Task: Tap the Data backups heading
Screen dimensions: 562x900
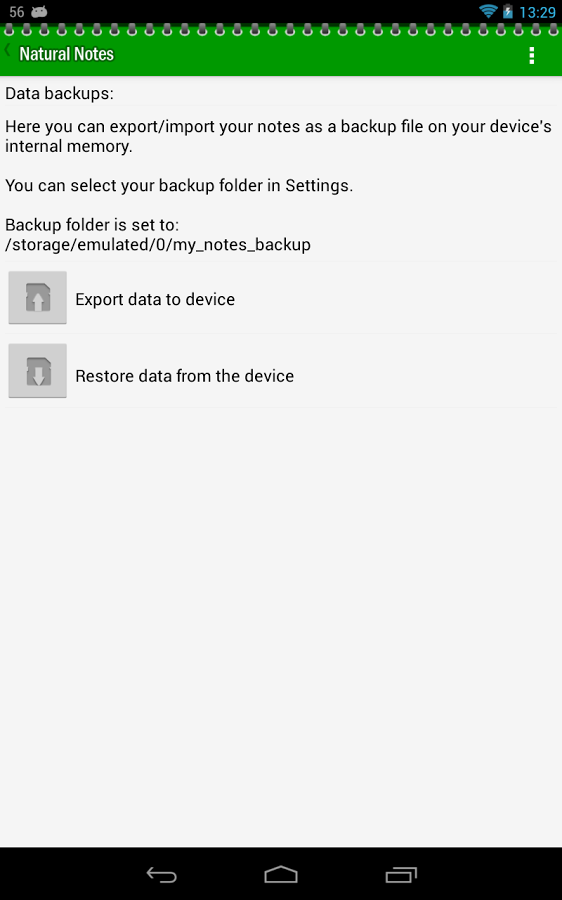Action: tap(60, 94)
